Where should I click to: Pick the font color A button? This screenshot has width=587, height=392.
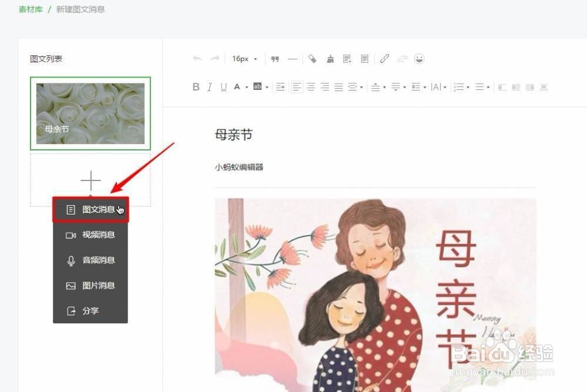tap(237, 87)
